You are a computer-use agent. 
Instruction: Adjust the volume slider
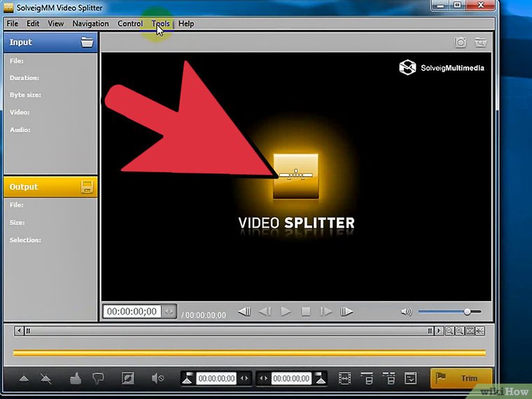(467, 311)
